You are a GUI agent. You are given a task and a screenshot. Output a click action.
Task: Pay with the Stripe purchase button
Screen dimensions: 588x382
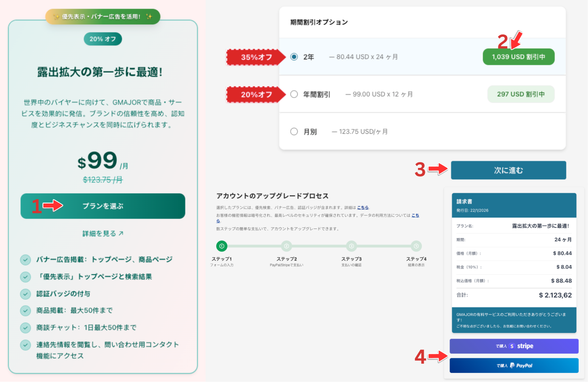[x=514, y=346]
